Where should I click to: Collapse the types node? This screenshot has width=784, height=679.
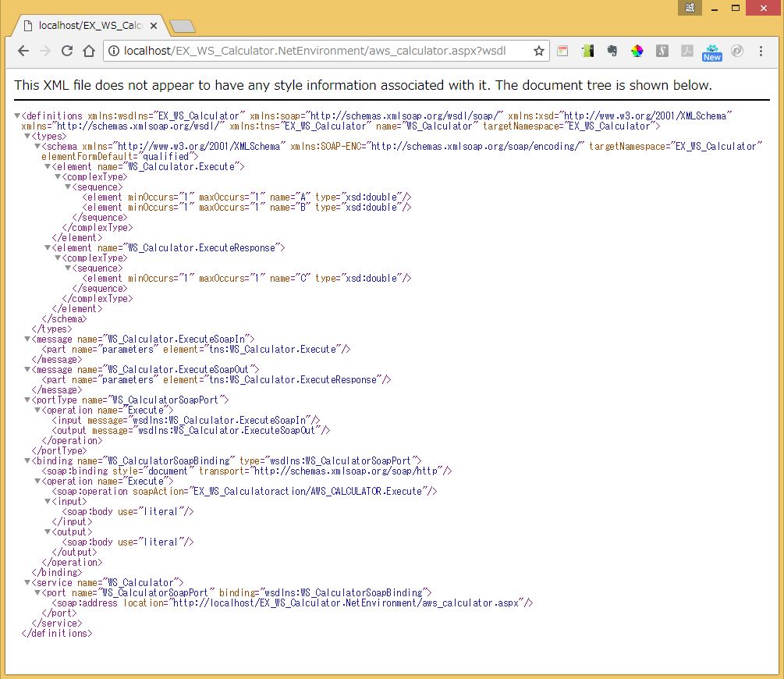click(27, 136)
